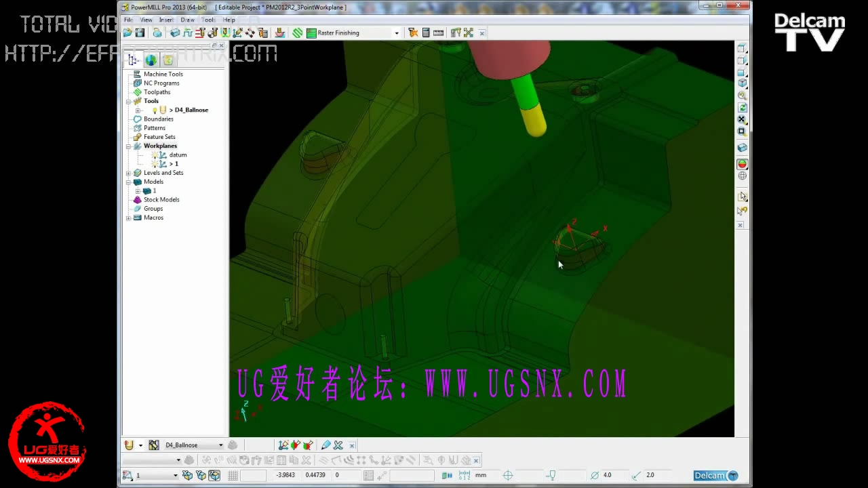The image size is (868, 488).
Task: Open the Raster Finishing strategy dropdown
Action: point(397,33)
